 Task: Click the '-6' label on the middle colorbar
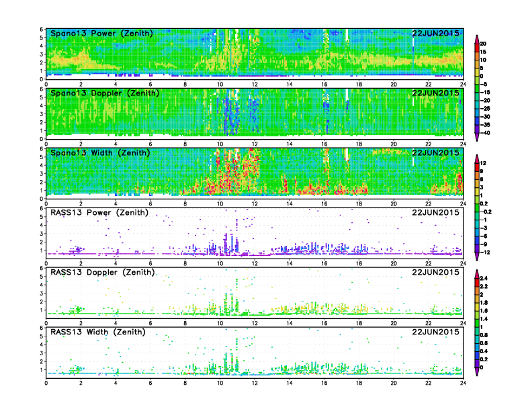(x=484, y=236)
